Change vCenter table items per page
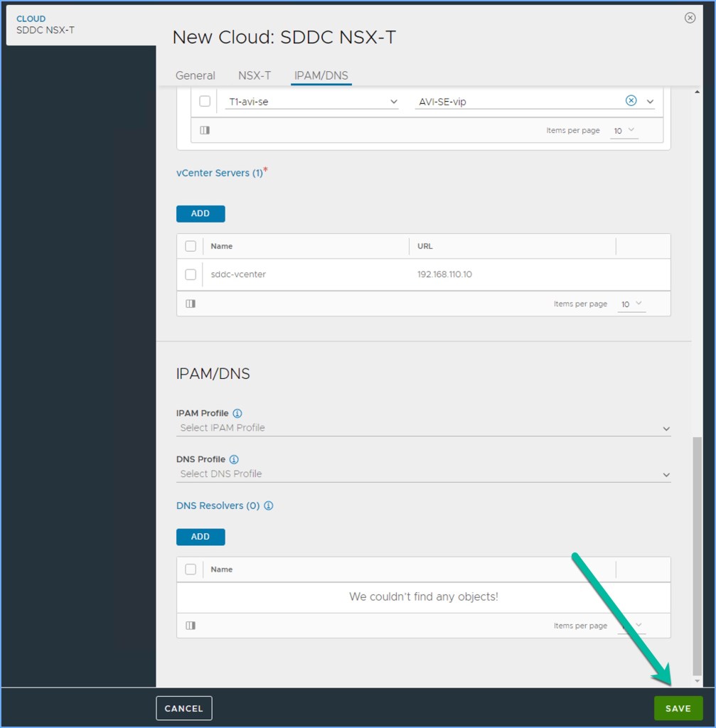This screenshot has height=728, width=716. (x=631, y=304)
